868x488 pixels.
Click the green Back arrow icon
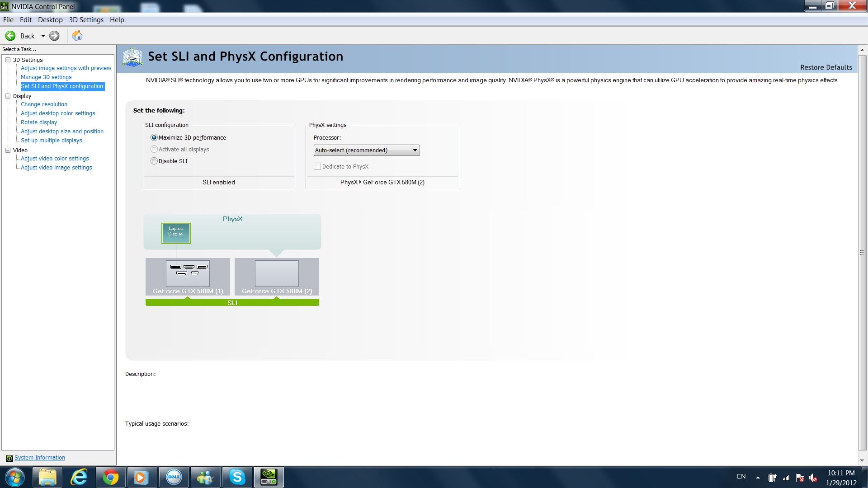click(x=10, y=36)
